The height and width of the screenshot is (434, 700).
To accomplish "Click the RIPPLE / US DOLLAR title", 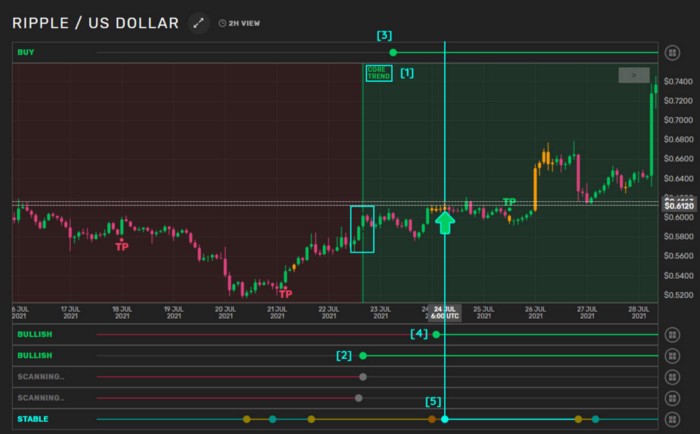I will tap(96, 23).
